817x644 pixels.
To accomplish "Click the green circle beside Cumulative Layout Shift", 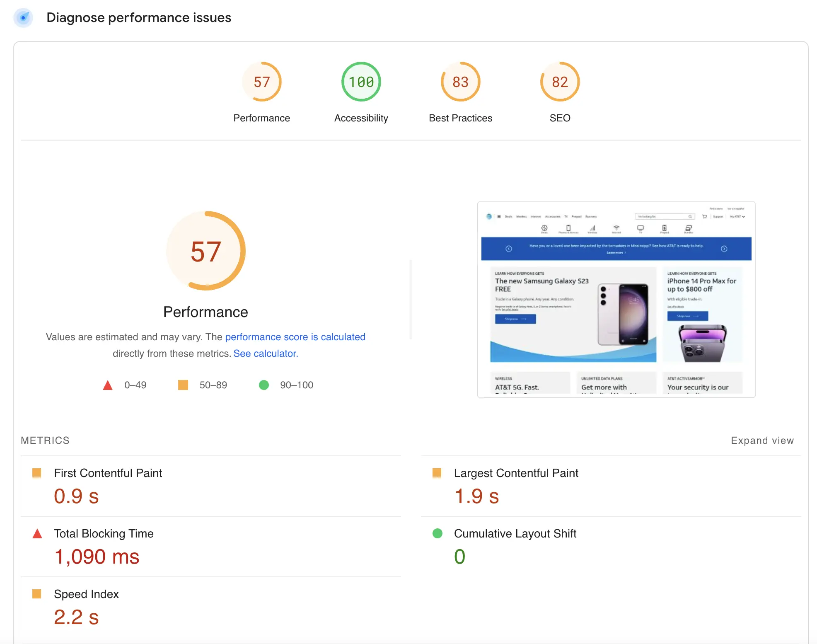I will [438, 534].
